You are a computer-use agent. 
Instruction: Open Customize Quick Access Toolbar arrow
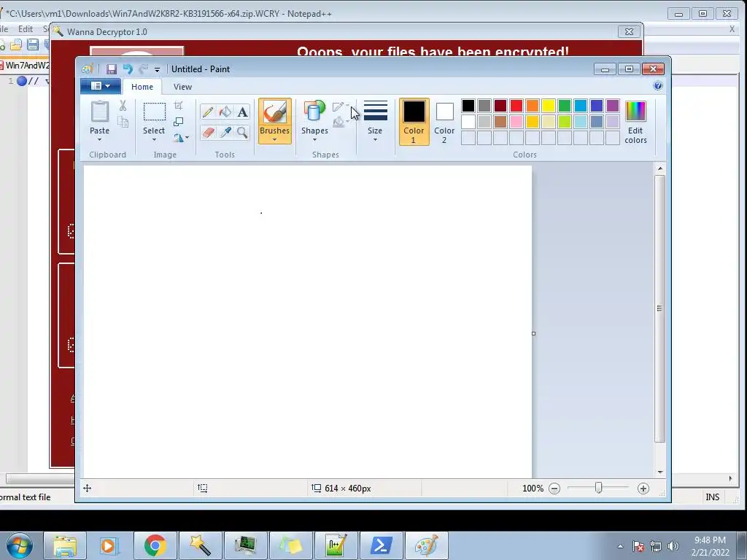158,70
